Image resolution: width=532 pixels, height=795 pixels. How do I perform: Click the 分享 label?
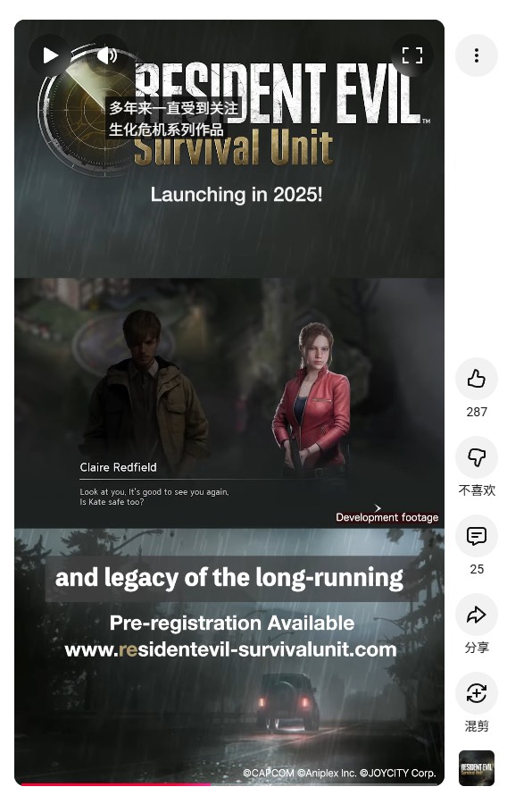[477, 648]
